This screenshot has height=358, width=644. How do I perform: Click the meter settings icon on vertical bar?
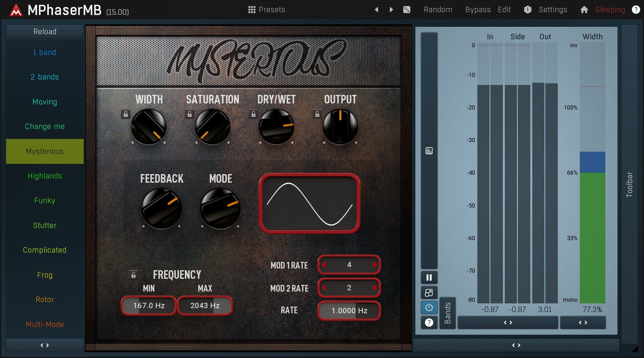[429, 151]
